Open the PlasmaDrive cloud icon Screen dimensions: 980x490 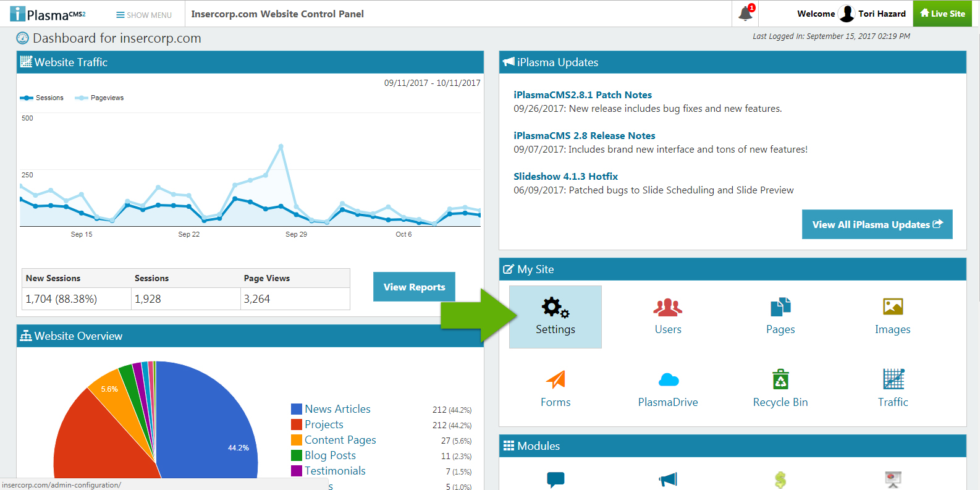669,379
